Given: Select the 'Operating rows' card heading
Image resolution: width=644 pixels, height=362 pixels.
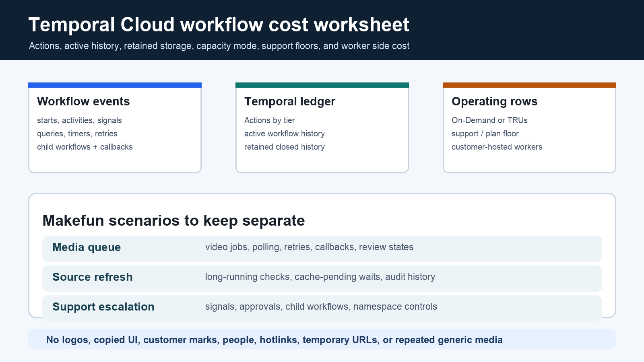Looking at the screenshot, I should coord(494,101).
